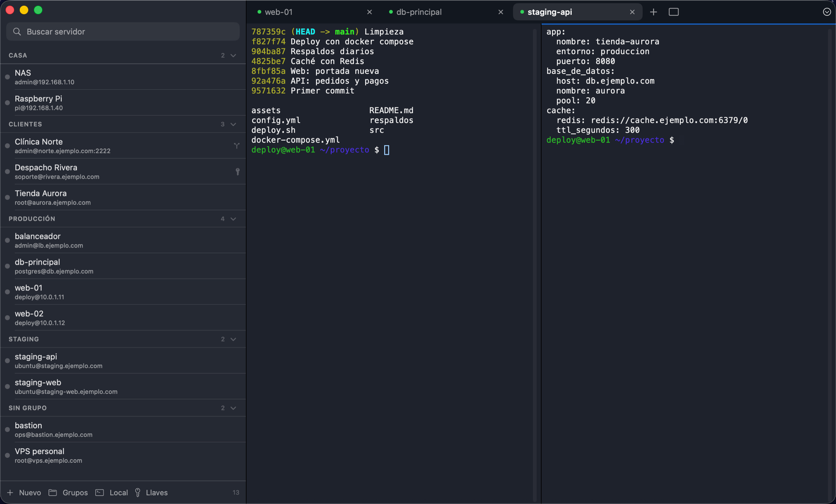Close the staging-api tab
Viewport: 836px width, 504px height.
click(632, 12)
